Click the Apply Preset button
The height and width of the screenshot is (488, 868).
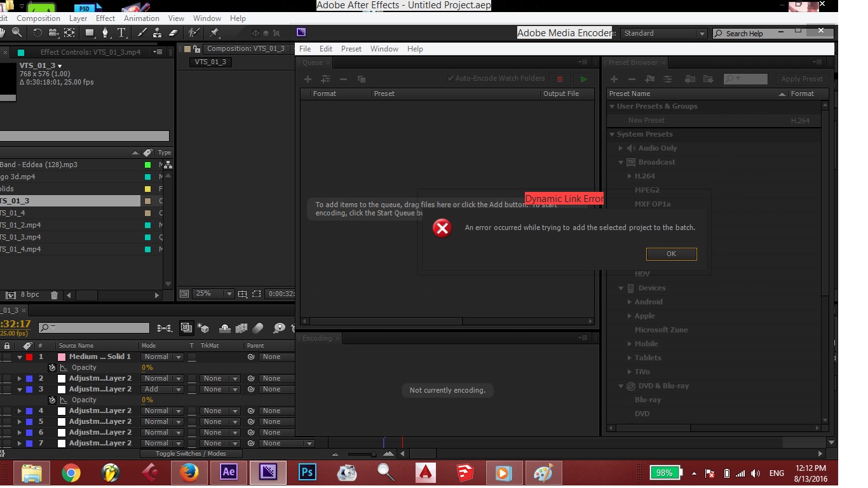point(802,79)
